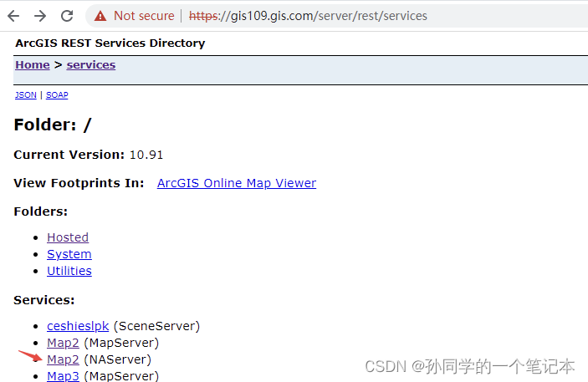Open the Map2 NAServer service
This screenshot has width=588, height=382.
click(63, 359)
